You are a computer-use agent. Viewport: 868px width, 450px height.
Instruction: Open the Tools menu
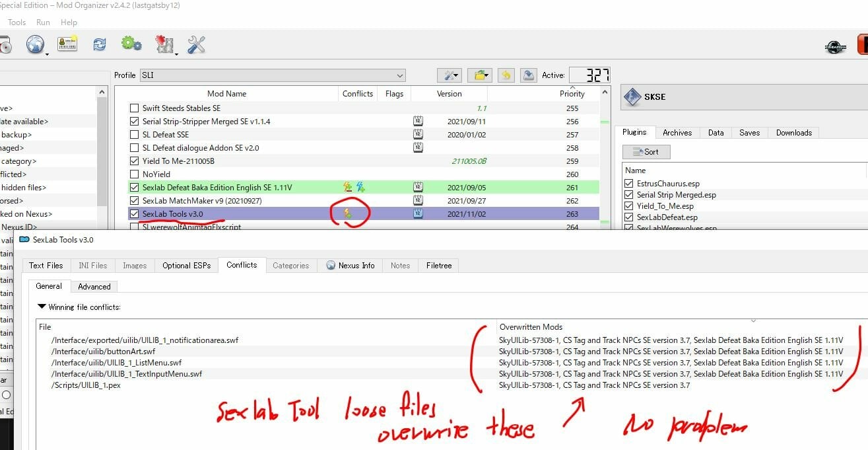pos(17,22)
